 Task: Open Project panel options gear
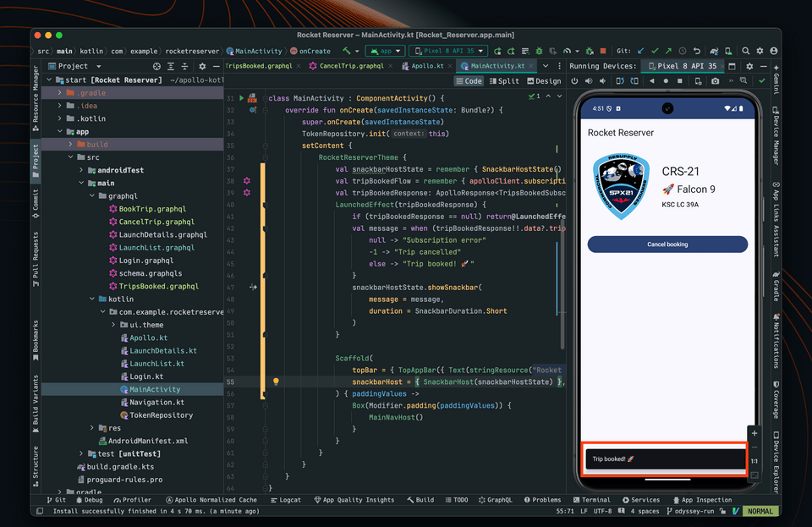click(202, 66)
